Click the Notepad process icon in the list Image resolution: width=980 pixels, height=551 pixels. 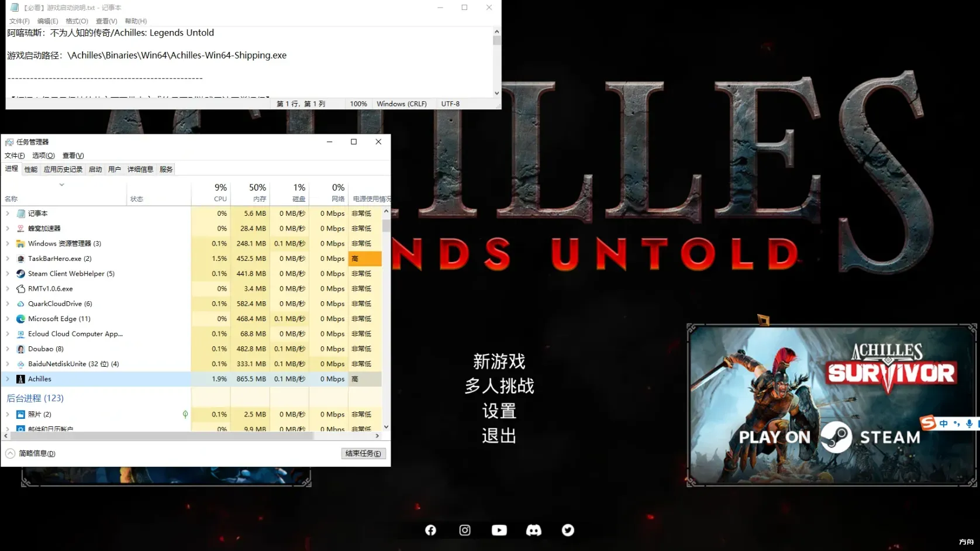click(21, 213)
